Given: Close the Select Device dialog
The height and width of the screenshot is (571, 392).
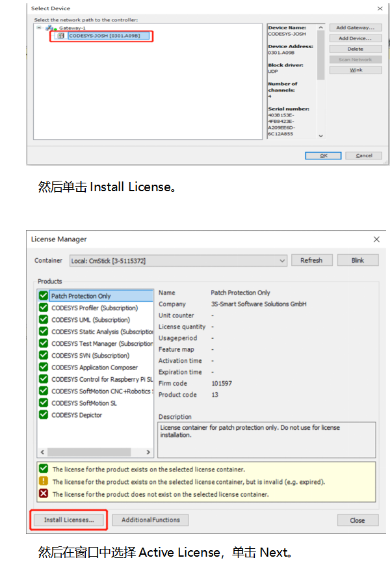Looking at the screenshot, I should click(380, 8).
